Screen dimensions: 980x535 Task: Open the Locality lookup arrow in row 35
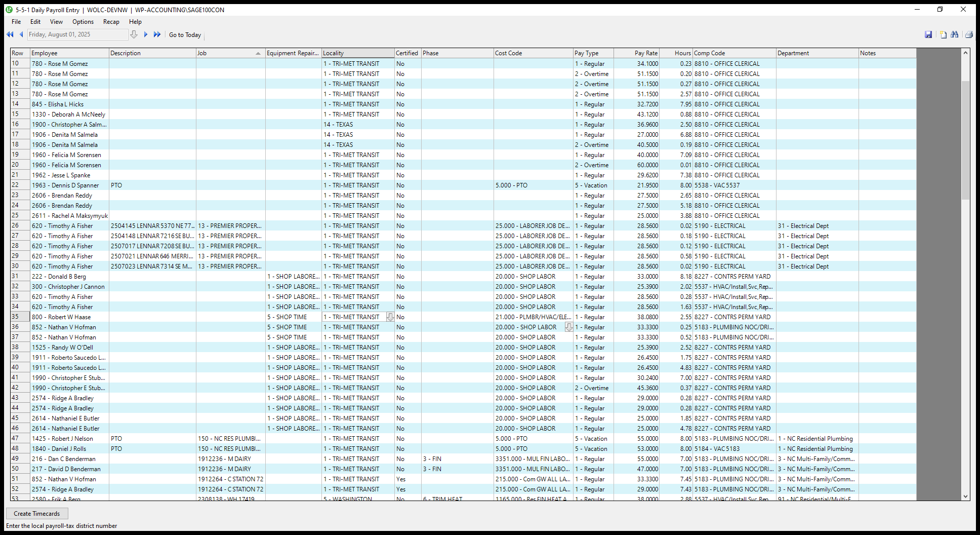[390, 317]
